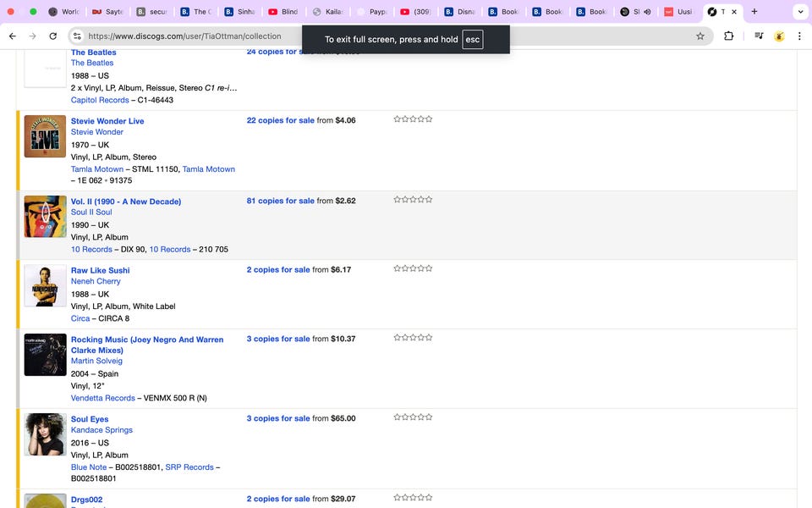Bookmark this page with the star icon

coord(700,36)
